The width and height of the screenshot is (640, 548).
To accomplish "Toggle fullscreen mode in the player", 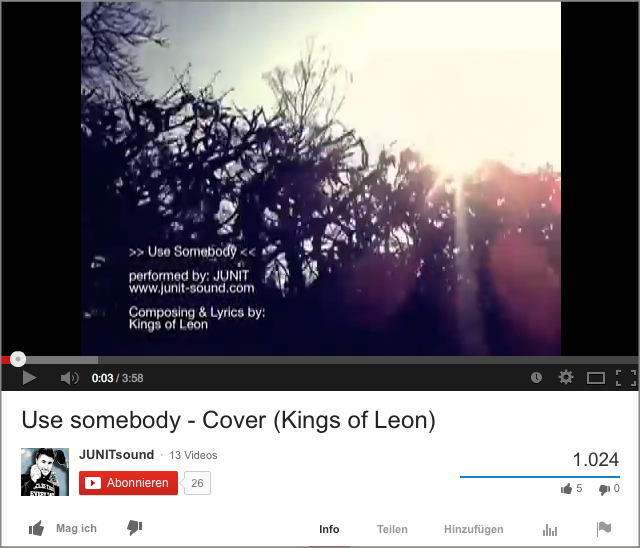I will pyautogui.click(x=626, y=378).
